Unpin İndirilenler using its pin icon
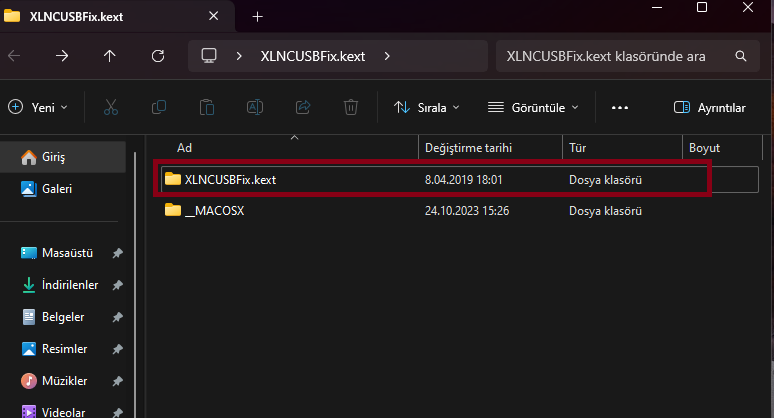774x418 pixels. tap(117, 285)
